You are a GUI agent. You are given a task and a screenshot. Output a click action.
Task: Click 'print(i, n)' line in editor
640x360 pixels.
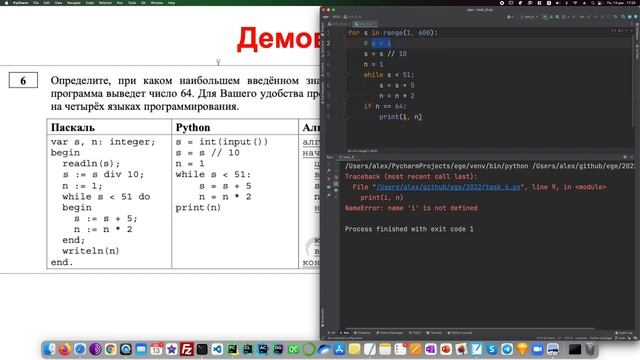tap(400, 117)
